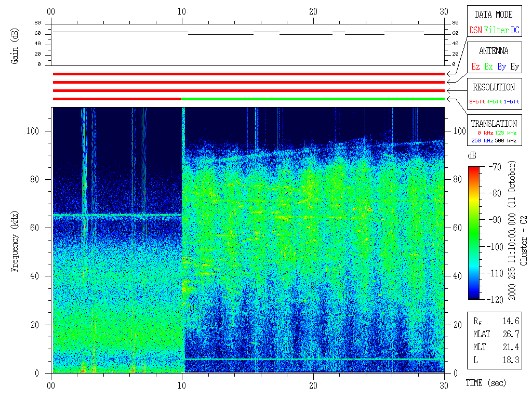Viewport: 532px width, 399px height.
Task: Click the MLAT value 26.7
Action: click(512, 334)
